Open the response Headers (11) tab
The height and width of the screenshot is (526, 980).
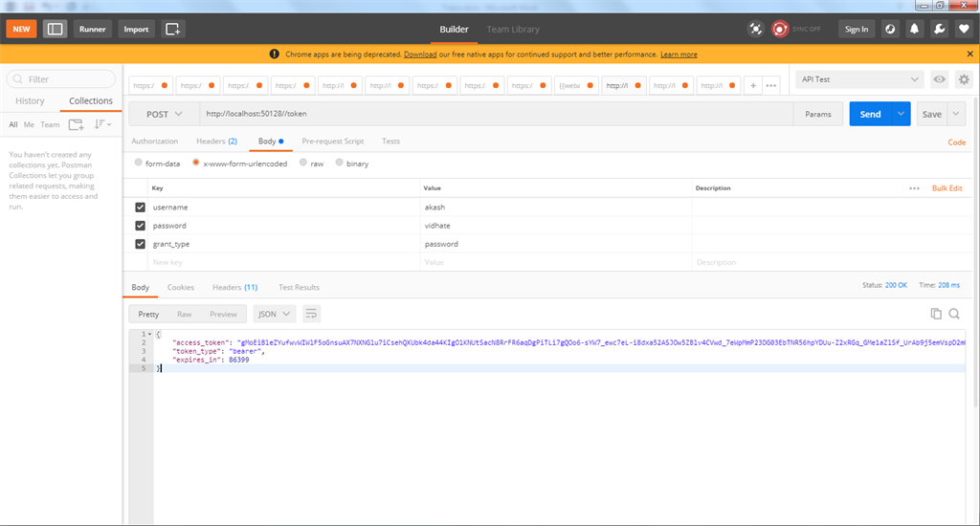[x=235, y=287]
